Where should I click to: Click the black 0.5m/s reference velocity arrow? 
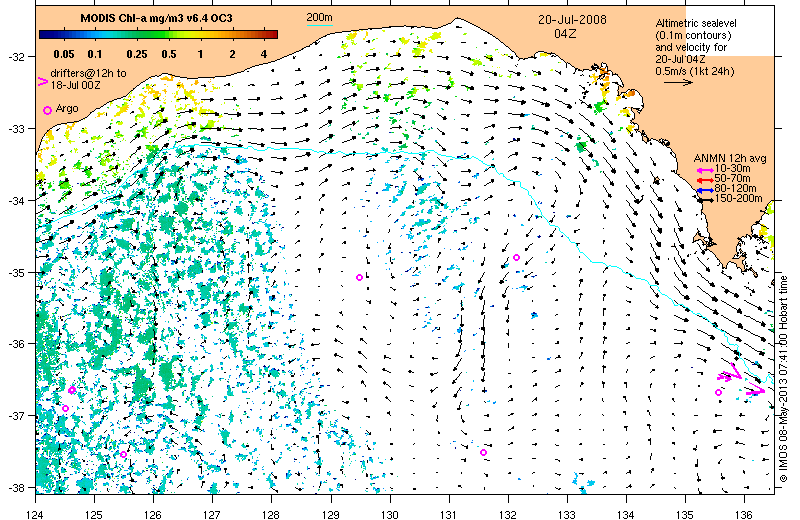pyautogui.click(x=678, y=82)
